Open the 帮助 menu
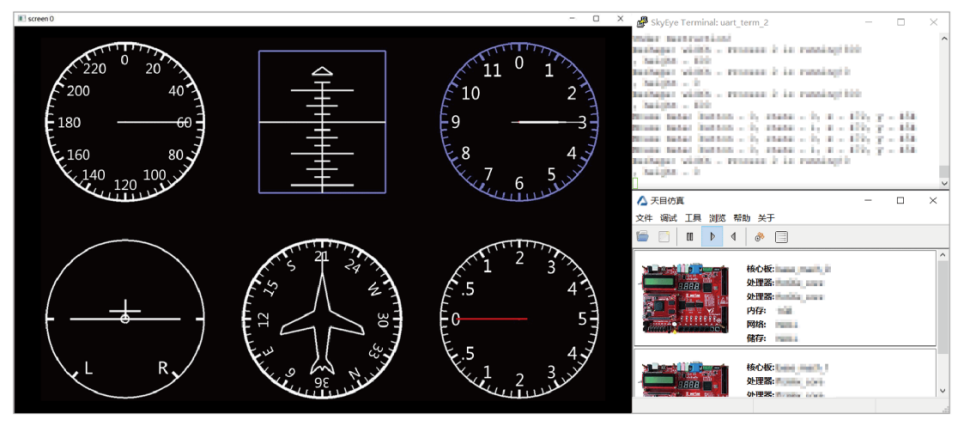 tap(742, 218)
